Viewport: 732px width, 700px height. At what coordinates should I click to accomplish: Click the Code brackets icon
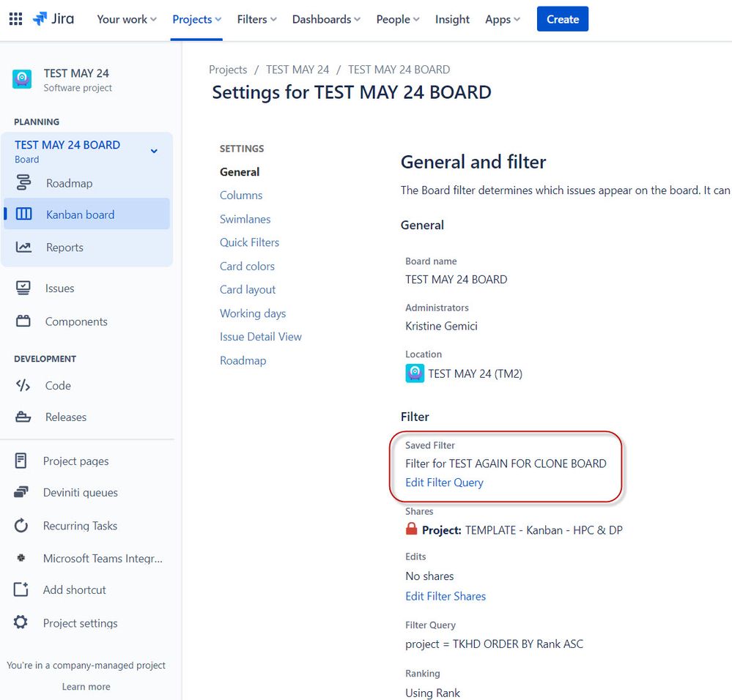23,386
